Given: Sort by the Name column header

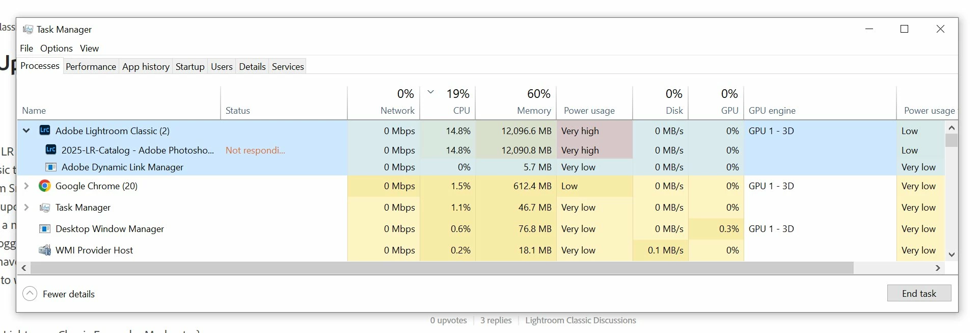Looking at the screenshot, I should tap(118, 103).
